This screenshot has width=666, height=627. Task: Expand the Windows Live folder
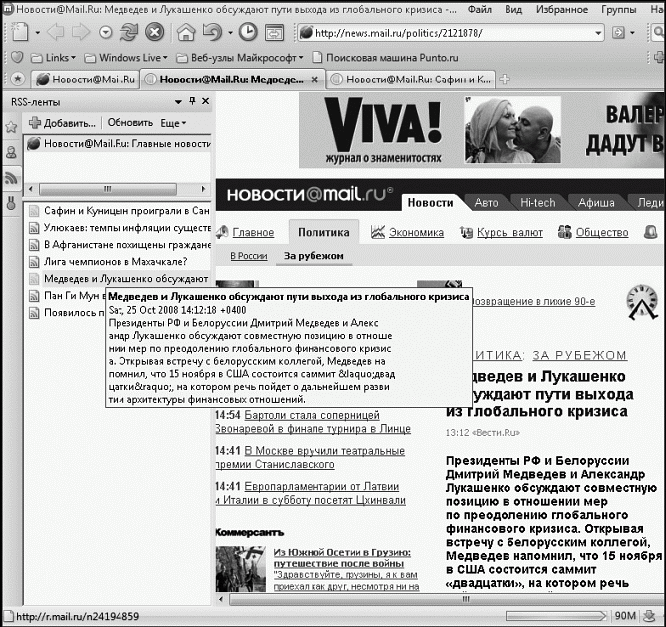pos(126,57)
